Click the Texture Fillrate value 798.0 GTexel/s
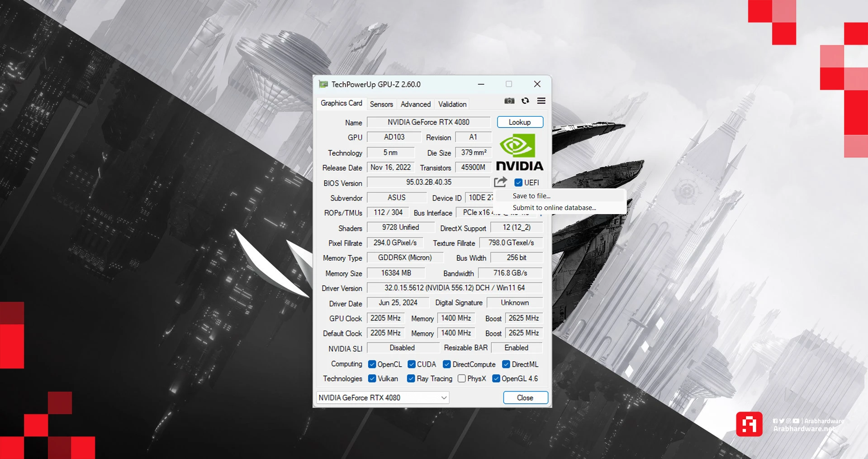The width and height of the screenshot is (868, 459). pos(511,243)
